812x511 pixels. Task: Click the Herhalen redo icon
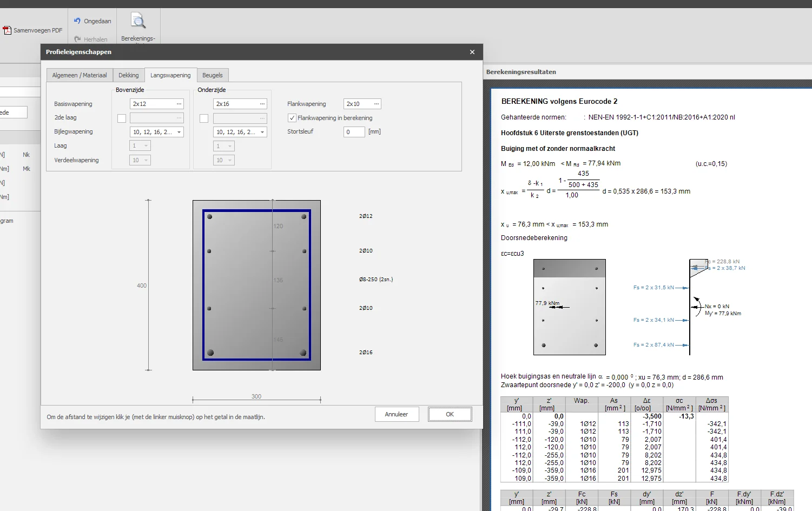pyautogui.click(x=77, y=39)
